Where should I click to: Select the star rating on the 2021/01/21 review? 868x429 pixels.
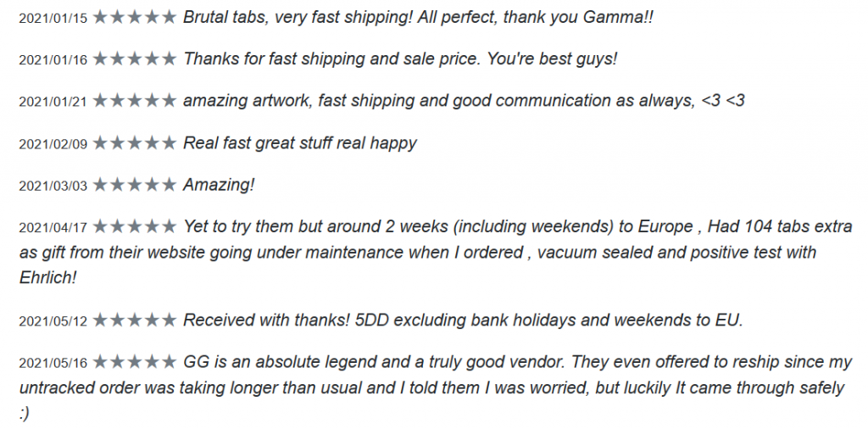click(x=135, y=101)
